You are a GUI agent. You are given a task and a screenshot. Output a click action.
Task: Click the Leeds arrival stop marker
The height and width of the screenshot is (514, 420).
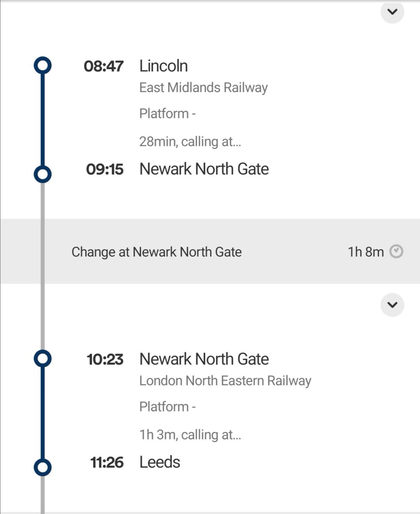(x=42, y=467)
